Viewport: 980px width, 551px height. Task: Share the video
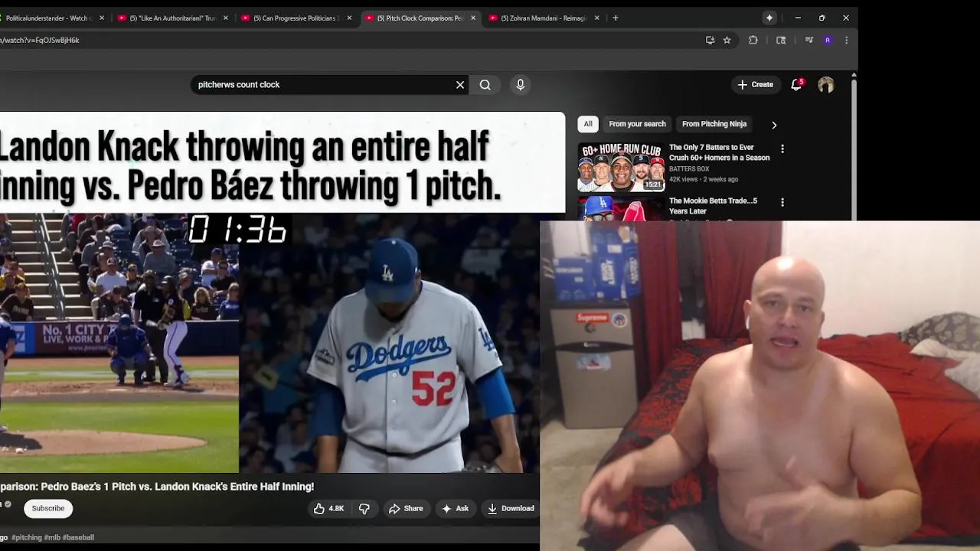coord(406,508)
